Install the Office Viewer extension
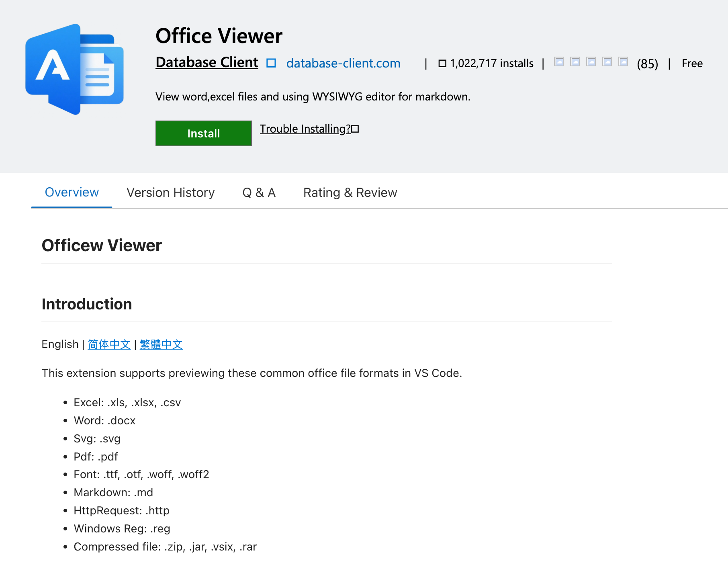 pyautogui.click(x=204, y=133)
